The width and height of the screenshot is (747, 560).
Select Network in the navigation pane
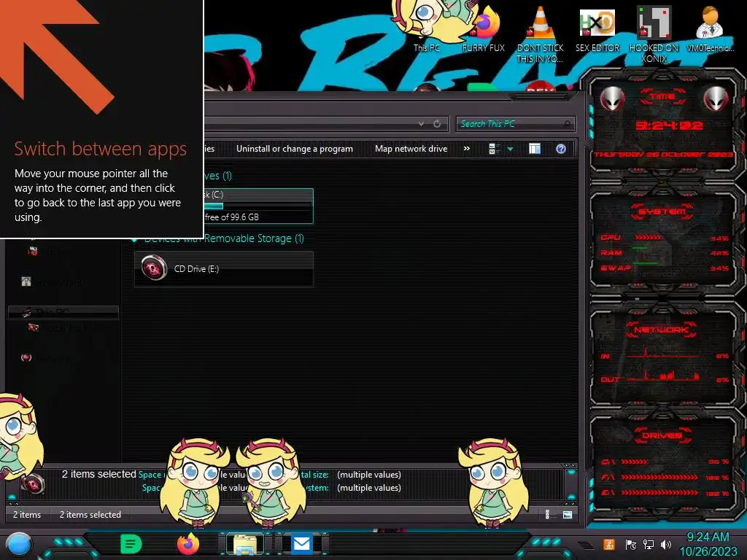tap(46, 357)
